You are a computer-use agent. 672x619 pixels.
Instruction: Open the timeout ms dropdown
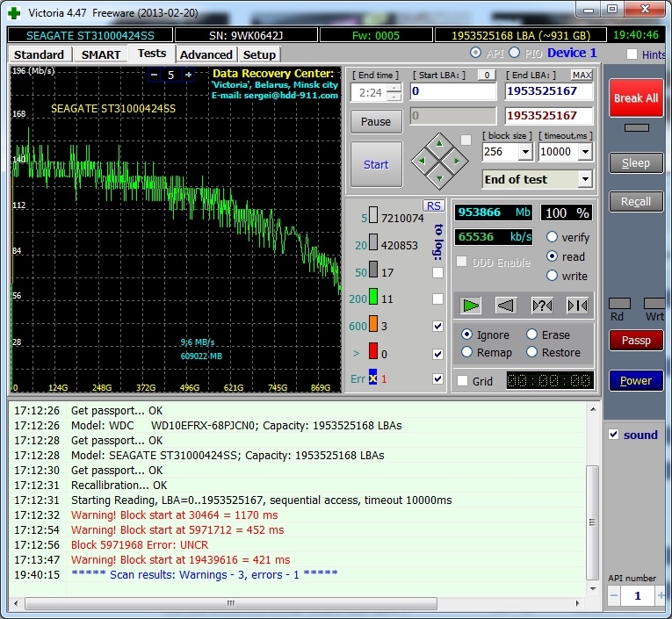585,152
